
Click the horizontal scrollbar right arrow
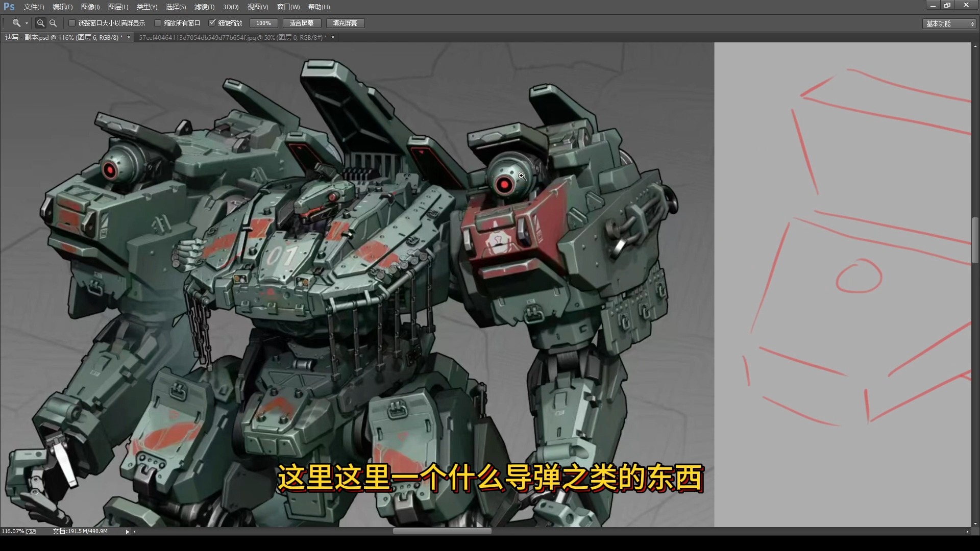[x=967, y=532]
